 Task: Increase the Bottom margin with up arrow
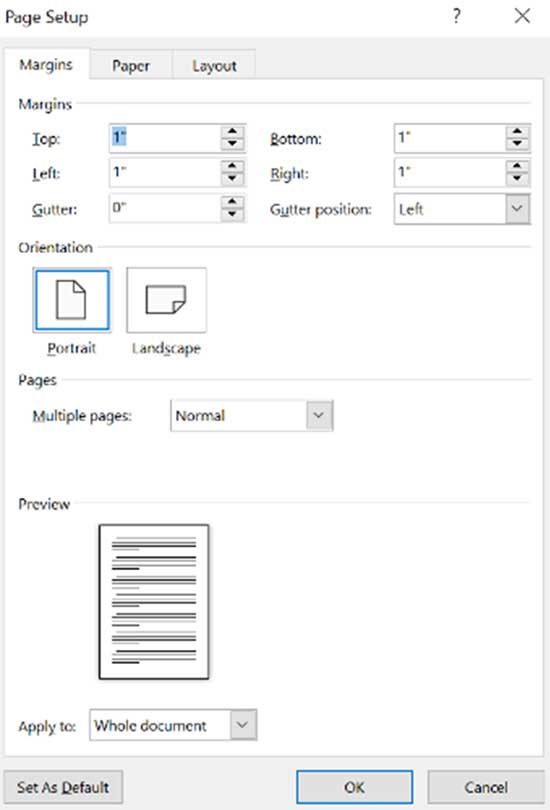(517, 131)
